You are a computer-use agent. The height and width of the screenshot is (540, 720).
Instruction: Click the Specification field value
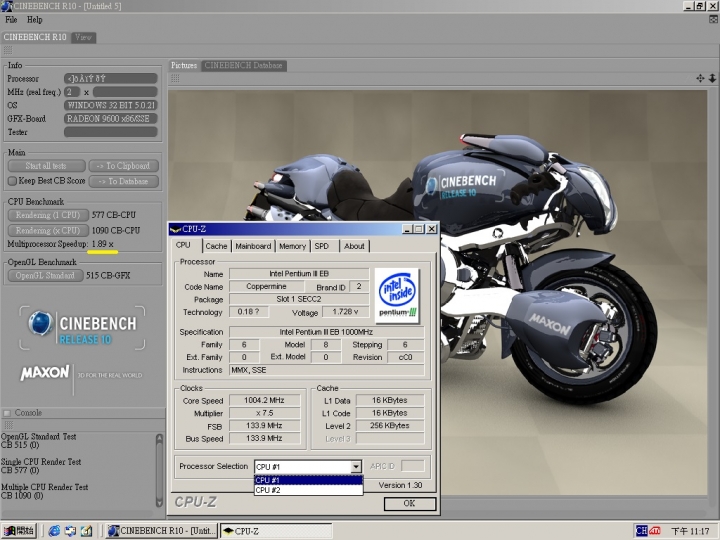[326, 332]
